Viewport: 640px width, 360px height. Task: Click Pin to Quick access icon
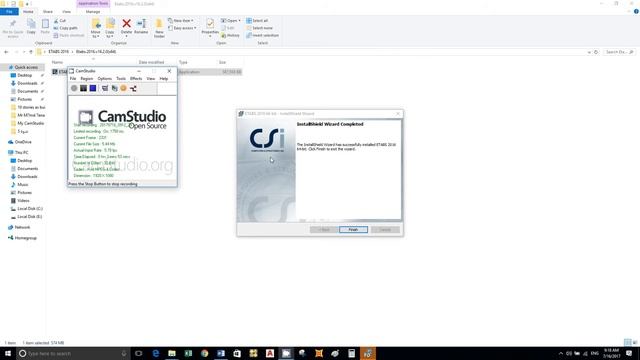13,24
